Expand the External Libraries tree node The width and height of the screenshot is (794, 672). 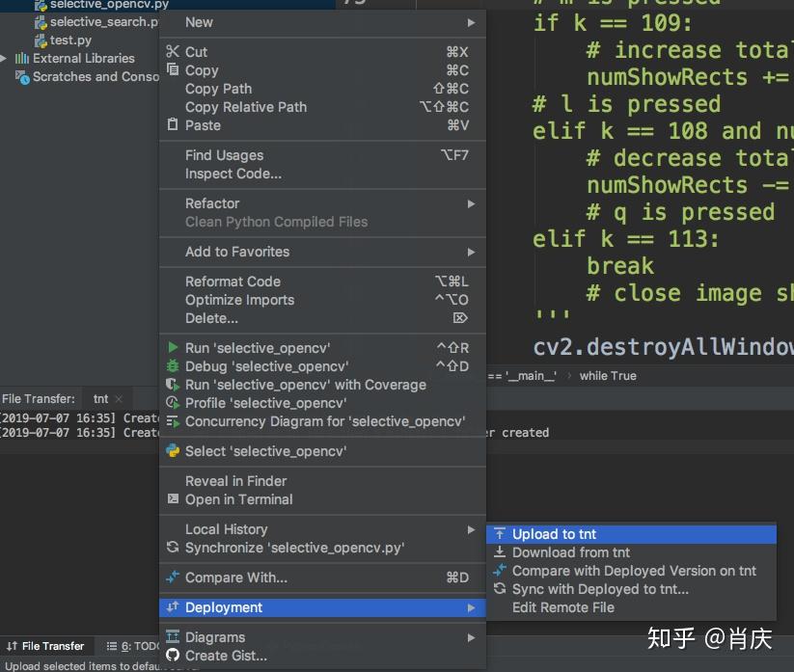coord(4,58)
